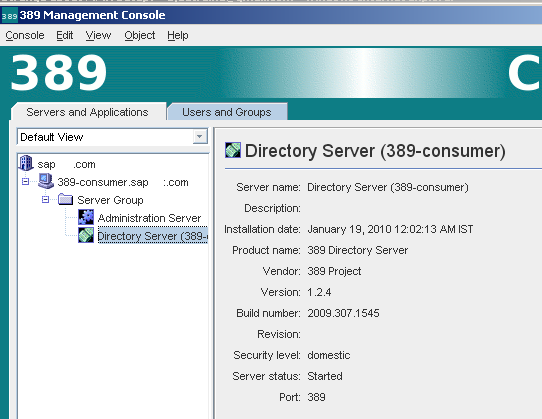Click the Description label

(x=272, y=208)
